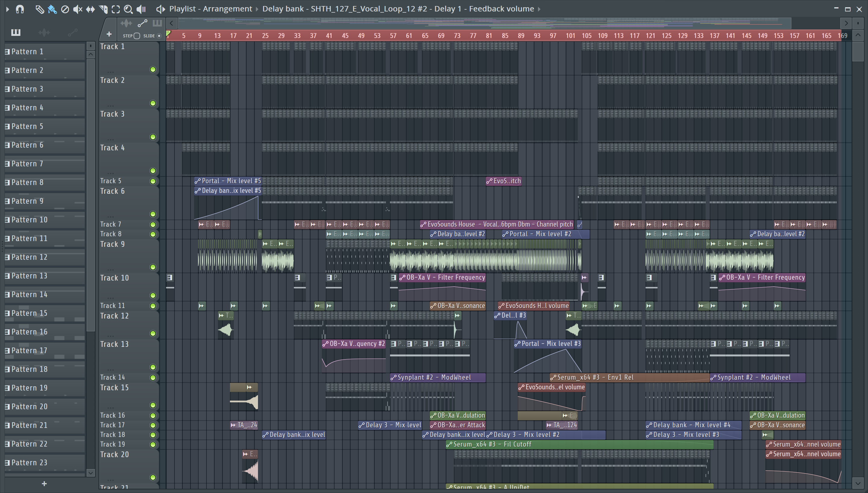868x493 pixels.
Task: Select the Zoom magnifier tool
Action: coord(128,9)
